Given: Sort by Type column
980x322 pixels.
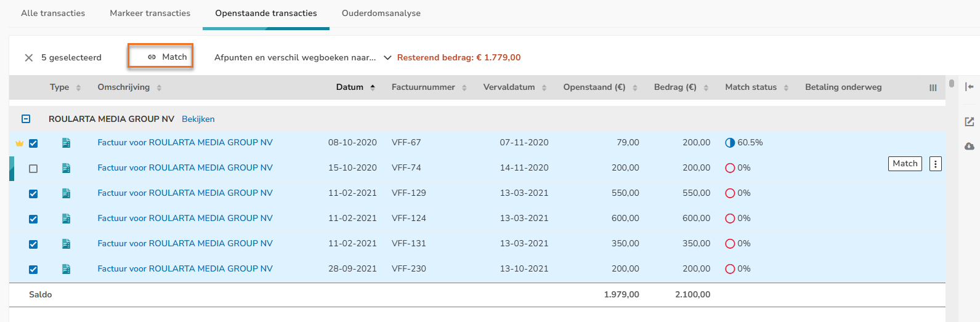Looking at the screenshot, I should (x=65, y=87).
